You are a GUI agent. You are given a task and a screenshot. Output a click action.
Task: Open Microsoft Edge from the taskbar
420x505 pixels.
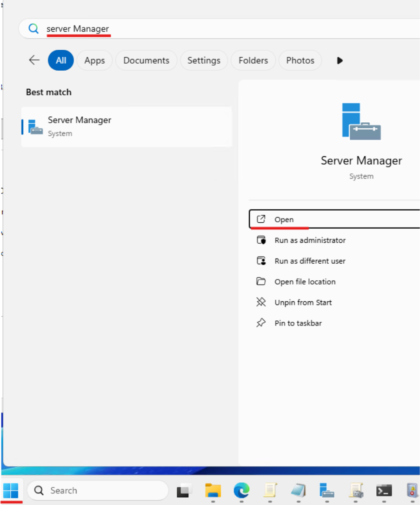click(x=241, y=491)
